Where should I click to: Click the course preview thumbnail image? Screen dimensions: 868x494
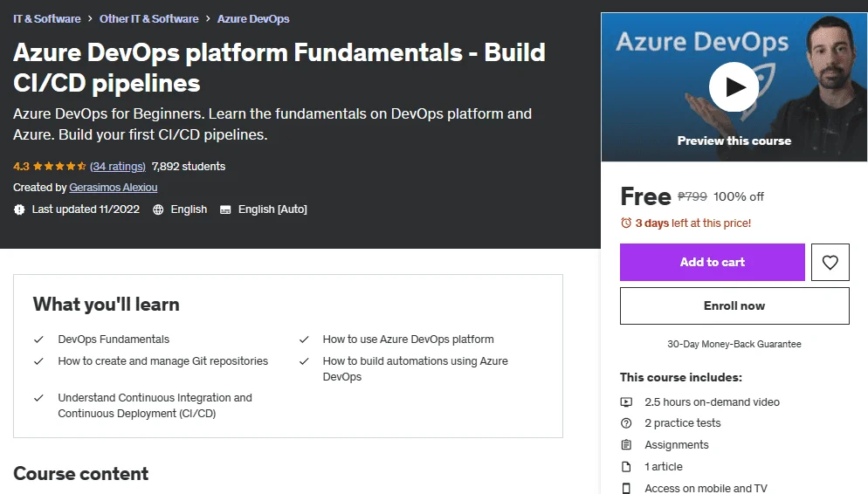734,87
